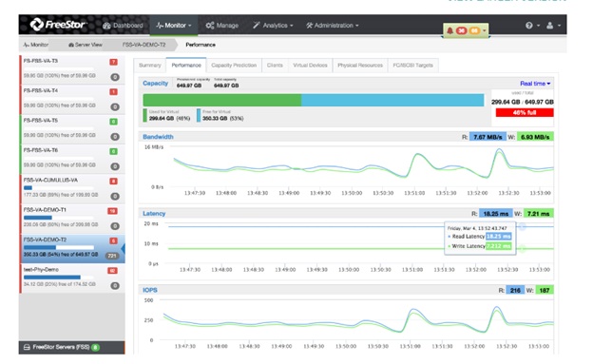Expand the Analytics menu
This screenshot has height=364, width=593.
coord(273,26)
